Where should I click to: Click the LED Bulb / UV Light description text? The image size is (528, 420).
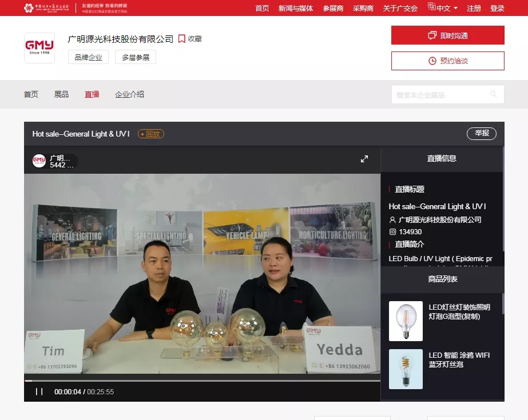tap(440, 259)
